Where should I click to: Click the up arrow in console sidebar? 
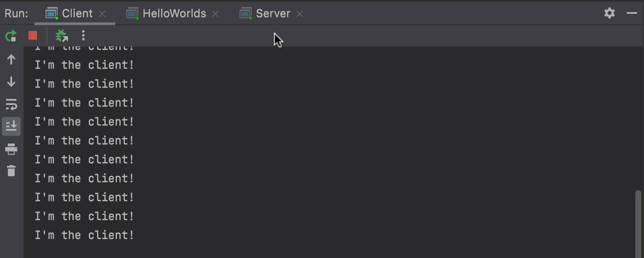click(11, 60)
